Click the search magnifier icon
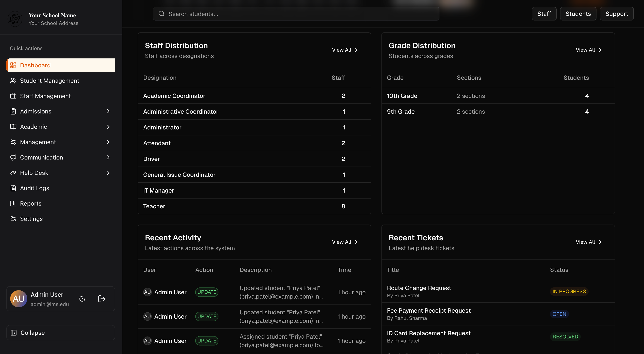The height and width of the screenshot is (354, 644). 162,14
